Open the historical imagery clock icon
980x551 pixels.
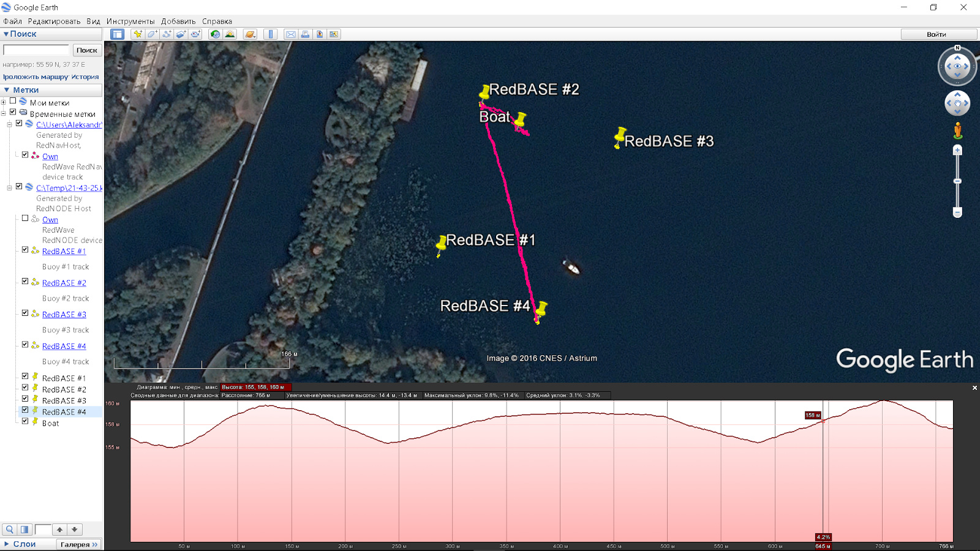coord(215,34)
